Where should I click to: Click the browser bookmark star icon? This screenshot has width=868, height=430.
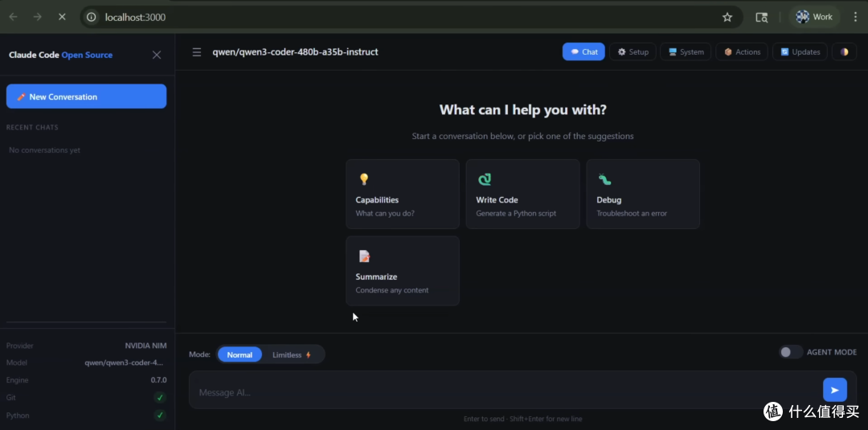727,17
